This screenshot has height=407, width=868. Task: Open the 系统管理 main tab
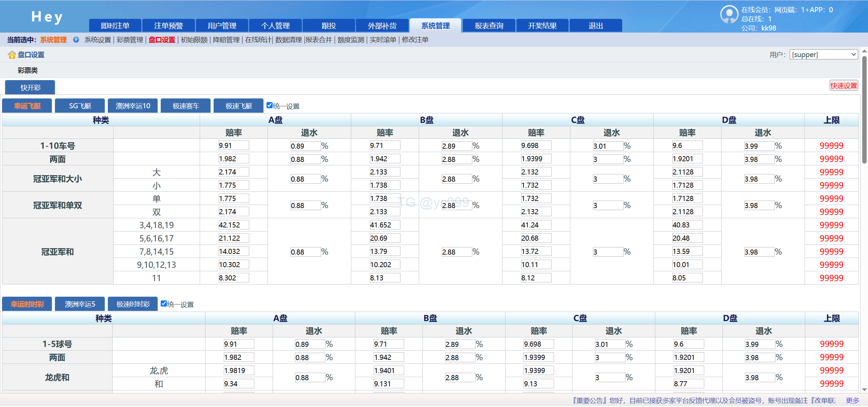[435, 26]
